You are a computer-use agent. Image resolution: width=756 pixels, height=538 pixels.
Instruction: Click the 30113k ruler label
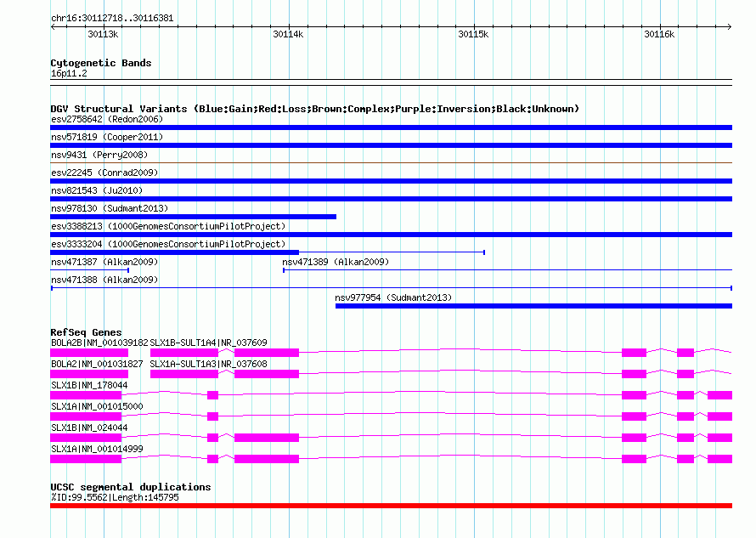[103, 34]
